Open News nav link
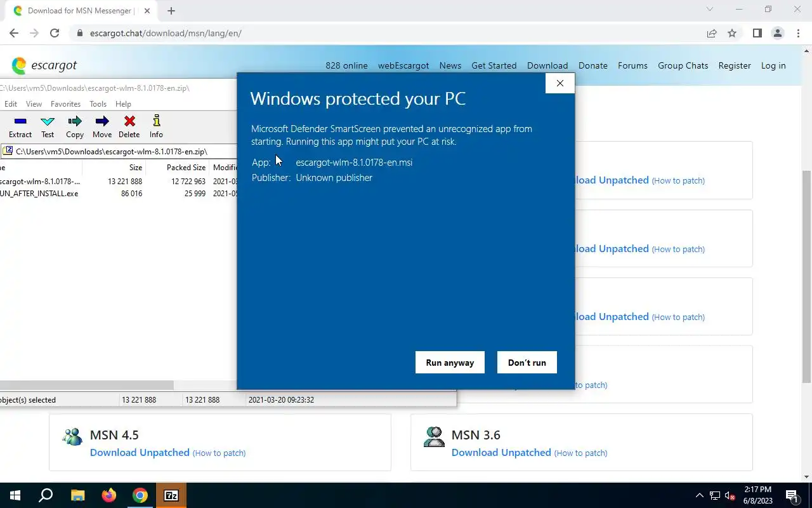This screenshot has width=812, height=508. coord(450,65)
